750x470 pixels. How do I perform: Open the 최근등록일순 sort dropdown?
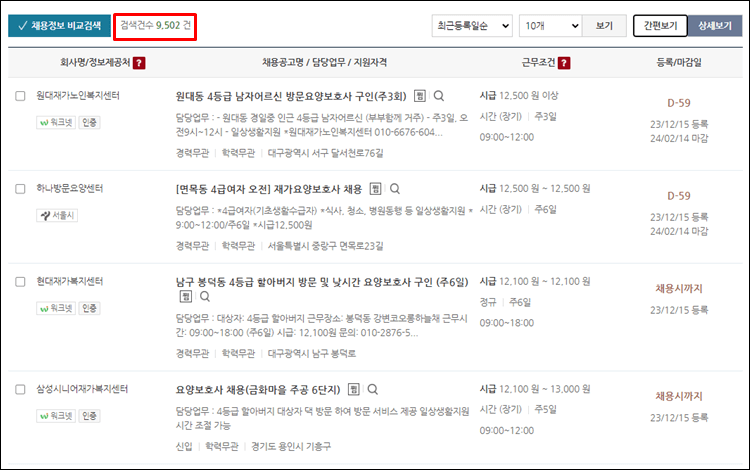click(472, 26)
